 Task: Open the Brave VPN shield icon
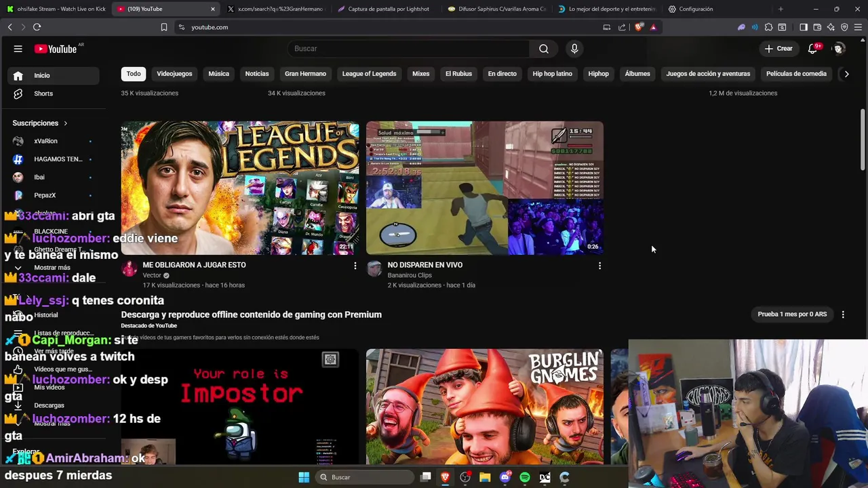844,27
